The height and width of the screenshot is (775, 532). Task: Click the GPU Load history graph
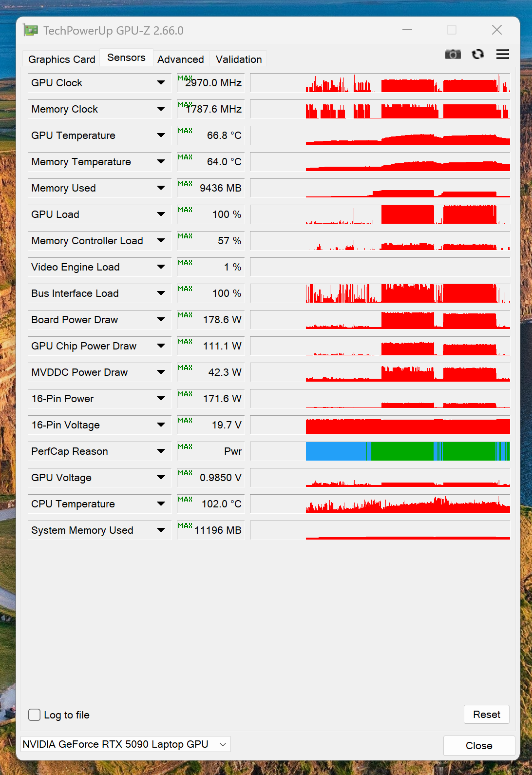tap(380, 214)
